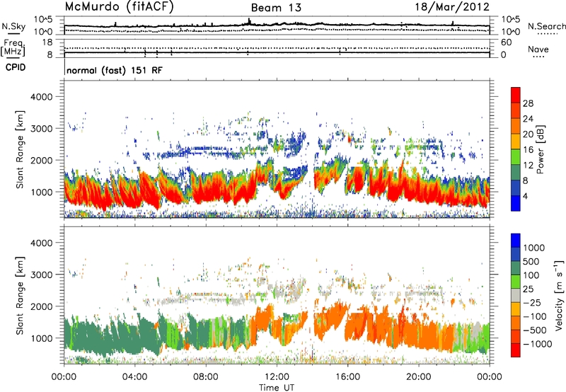Click the 'McMurdo (fitACF)' title text

pos(119,7)
